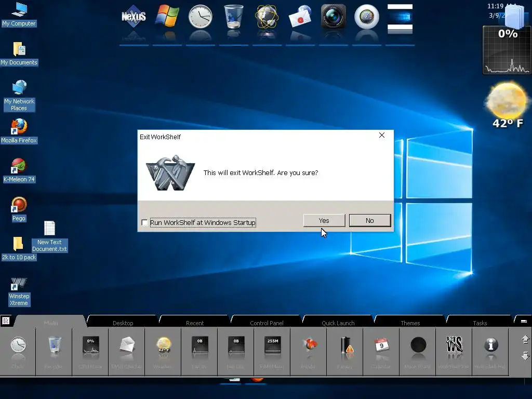Enable Run WorkShelf at Windows Startup checkbox
Screen dimensions: 532x399
pos(144,222)
